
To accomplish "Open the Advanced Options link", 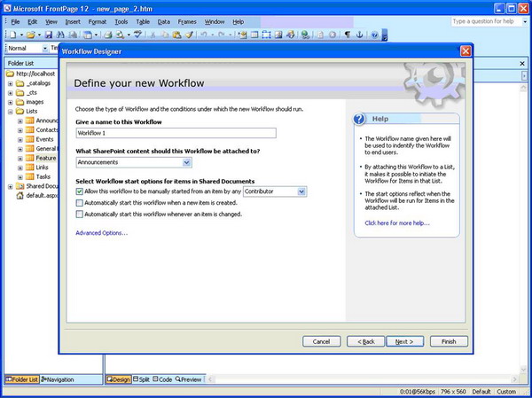I will (101, 233).
